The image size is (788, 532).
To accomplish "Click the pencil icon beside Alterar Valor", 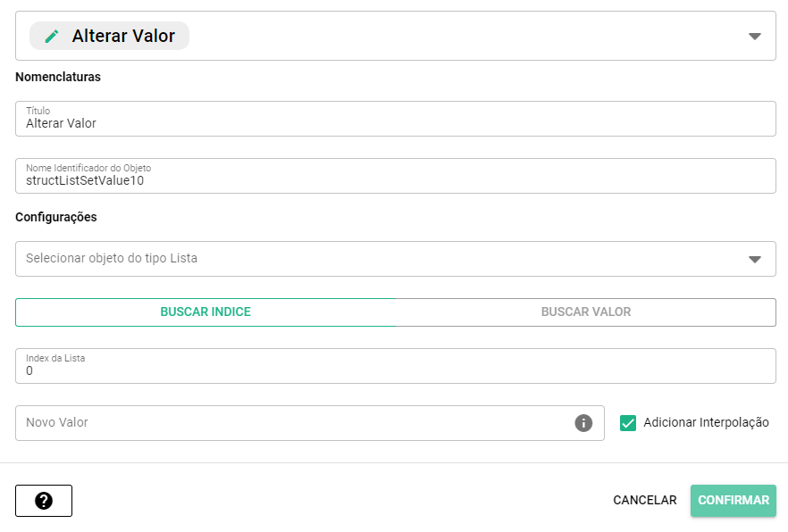I will [x=52, y=37].
